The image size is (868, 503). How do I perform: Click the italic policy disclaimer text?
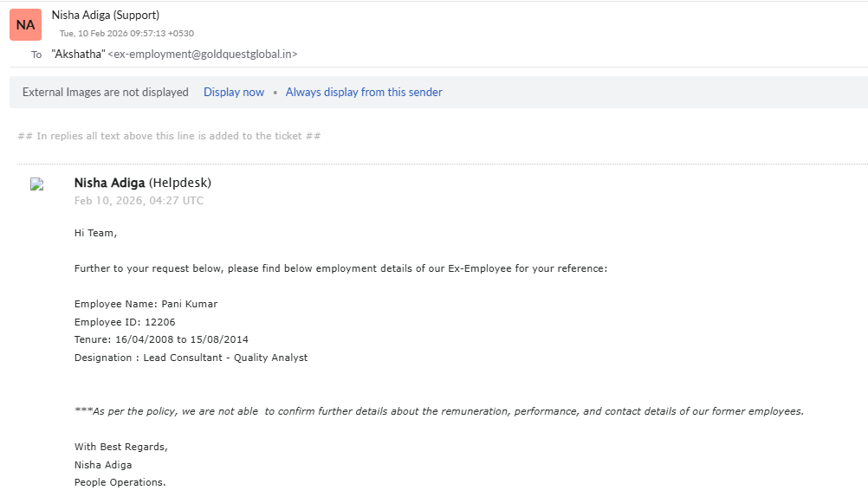(439, 411)
